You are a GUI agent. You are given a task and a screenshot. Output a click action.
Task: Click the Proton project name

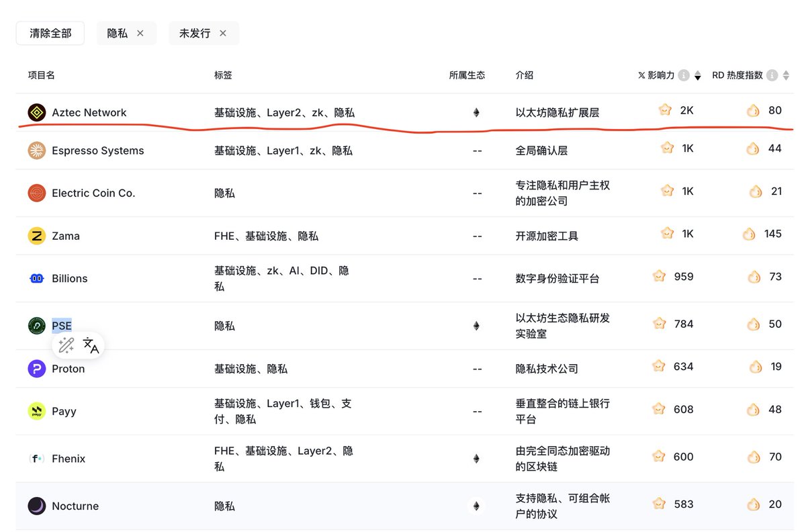[69, 369]
